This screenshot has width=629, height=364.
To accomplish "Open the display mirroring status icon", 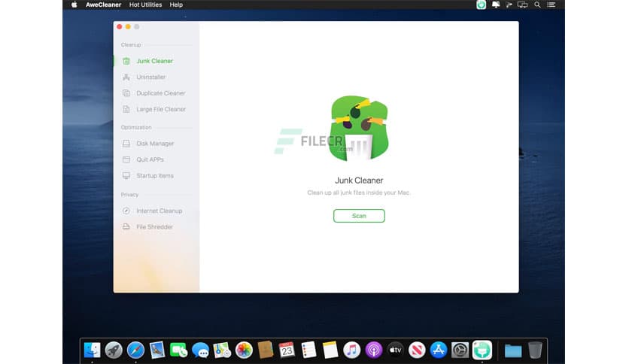I will pyautogui.click(x=522, y=5).
